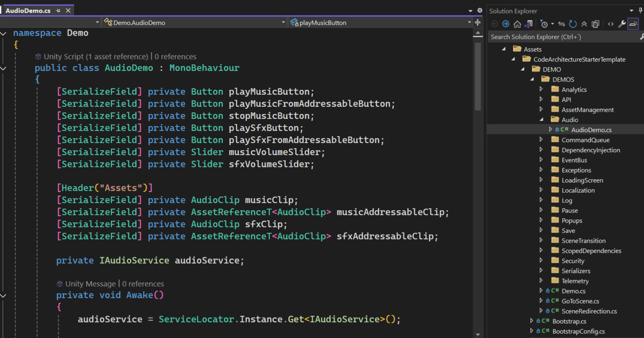Expand the Analytics folder

coord(541,89)
